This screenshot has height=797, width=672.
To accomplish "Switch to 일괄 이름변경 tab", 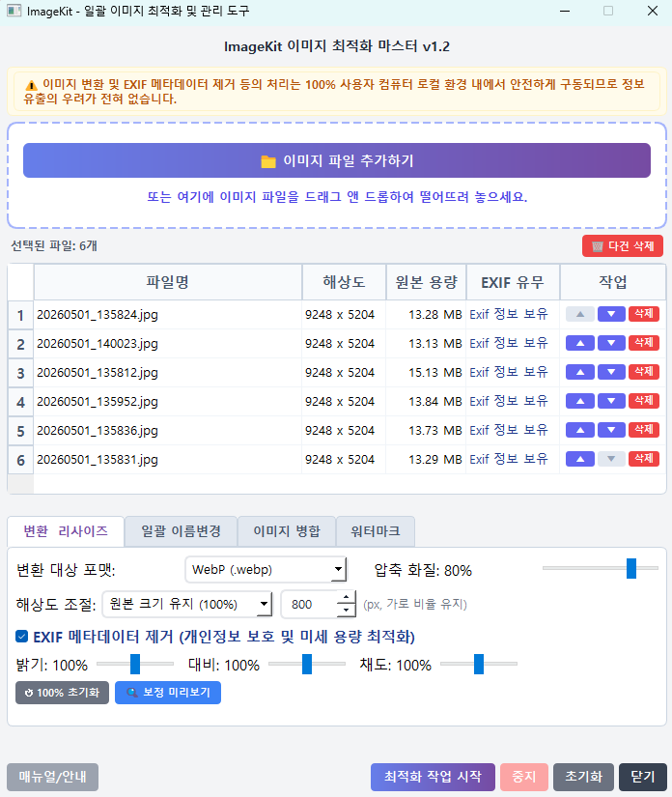I will pos(181,531).
